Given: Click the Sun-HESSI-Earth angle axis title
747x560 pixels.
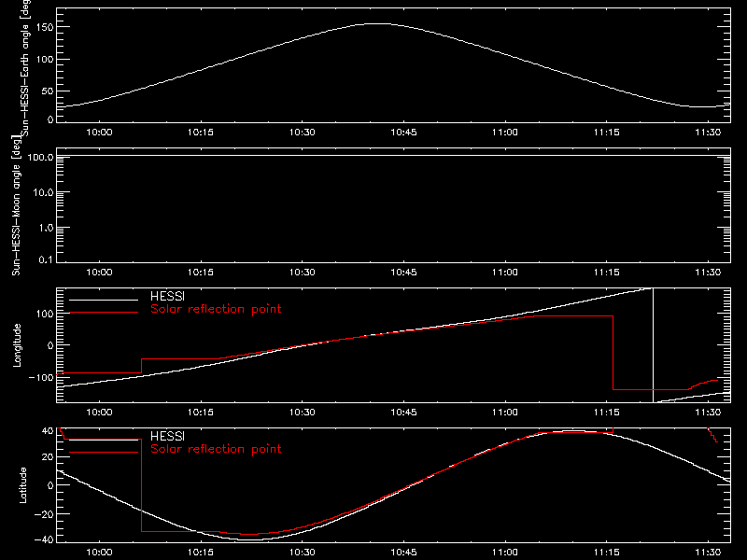Looking at the screenshot, I should pos(25,66).
